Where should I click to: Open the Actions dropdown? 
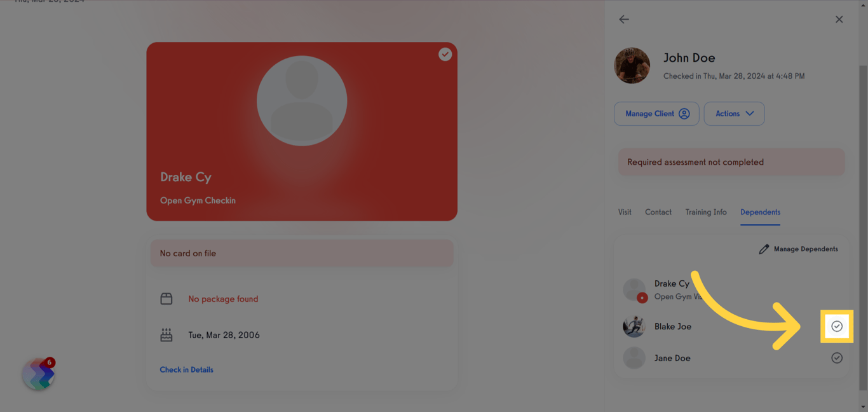(x=734, y=113)
